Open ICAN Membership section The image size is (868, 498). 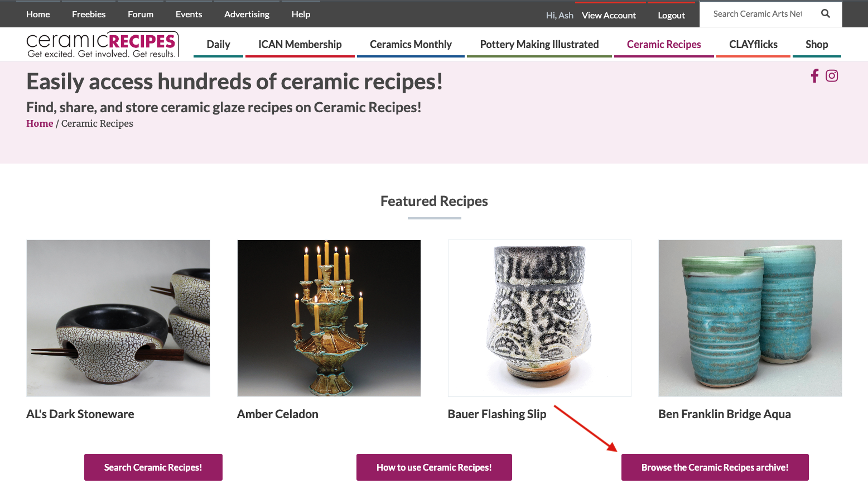point(300,45)
